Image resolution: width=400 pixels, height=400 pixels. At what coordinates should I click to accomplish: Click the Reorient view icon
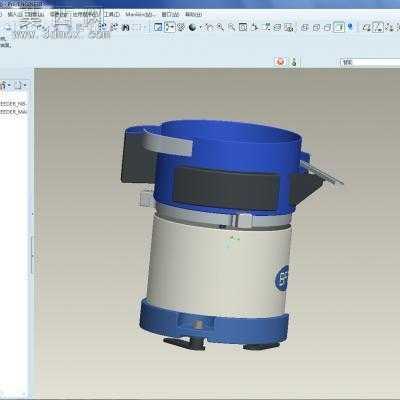(255, 27)
